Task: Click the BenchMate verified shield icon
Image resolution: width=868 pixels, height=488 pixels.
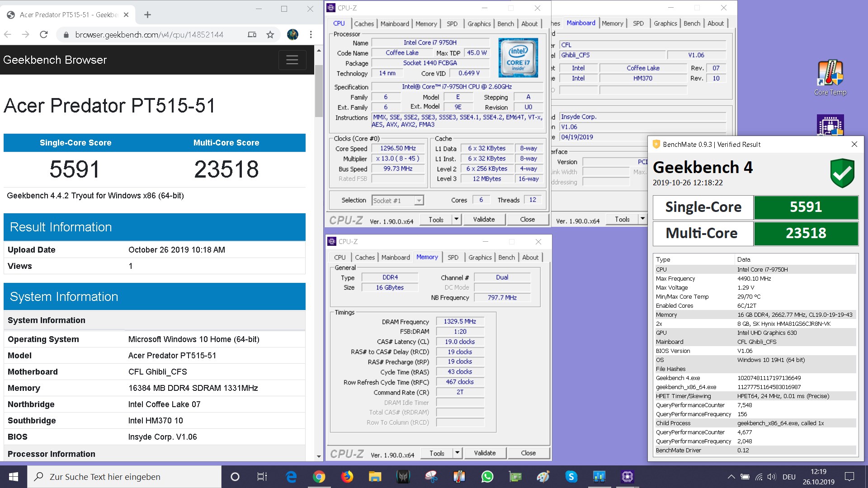Action: tap(842, 173)
